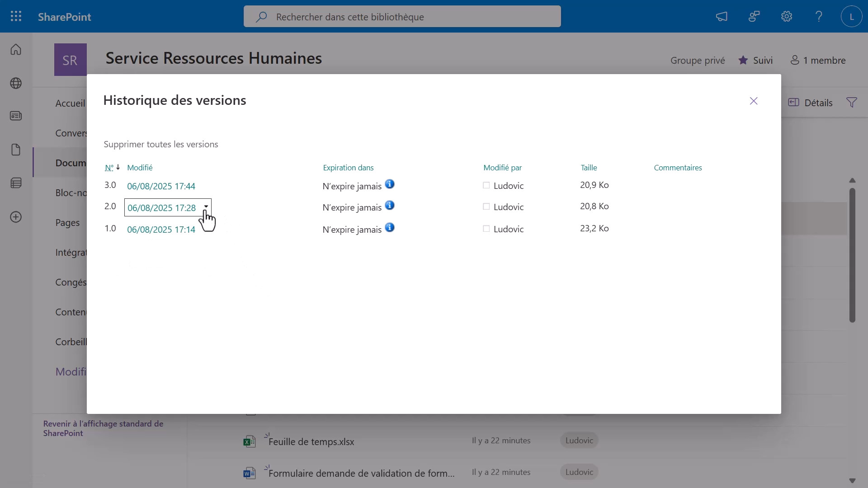Open the L account profile menu

(851, 17)
